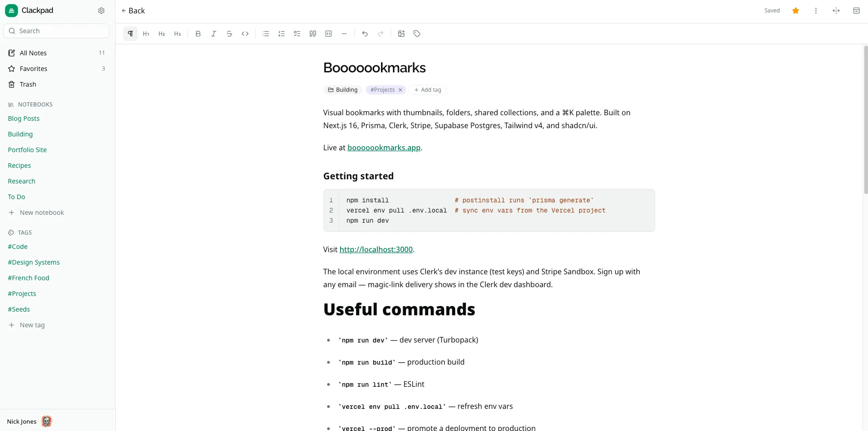This screenshot has height=431, width=868.
Task: Insert a blockquote
Action: click(x=313, y=34)
